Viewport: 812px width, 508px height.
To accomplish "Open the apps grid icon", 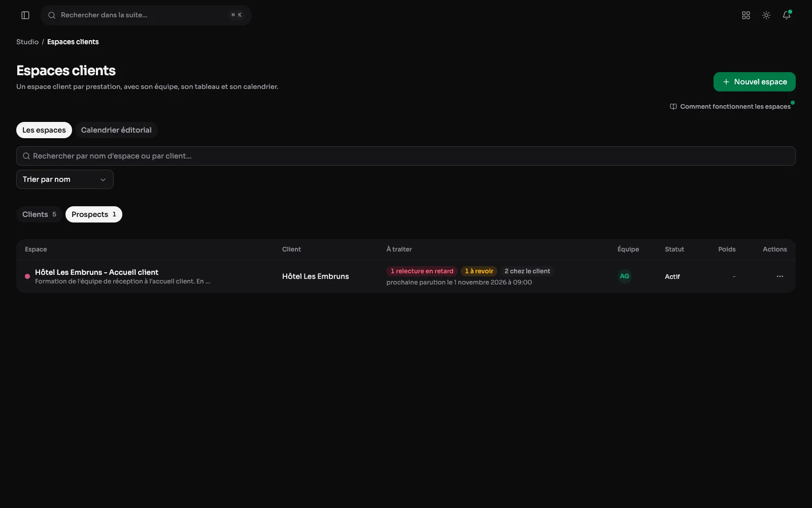I will [x=746, y=15].
